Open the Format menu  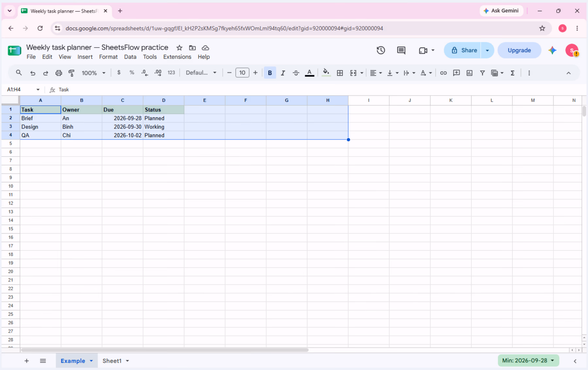pos(108,57)
